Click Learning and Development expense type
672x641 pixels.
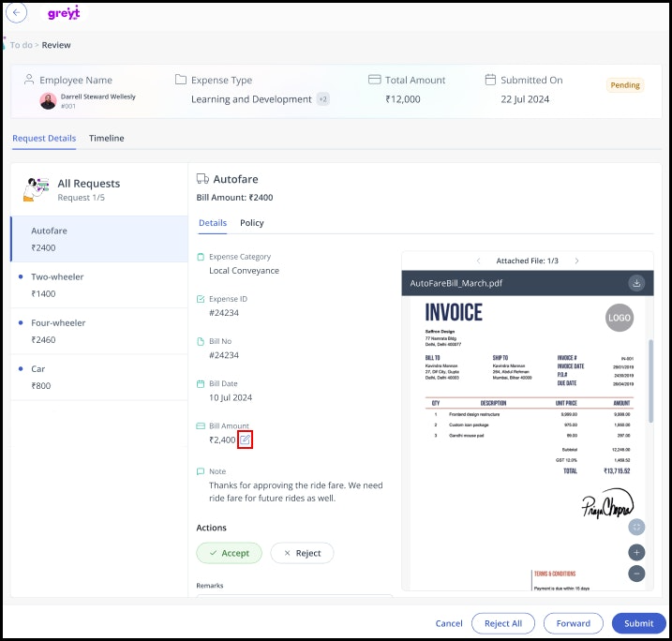point(251,99)
